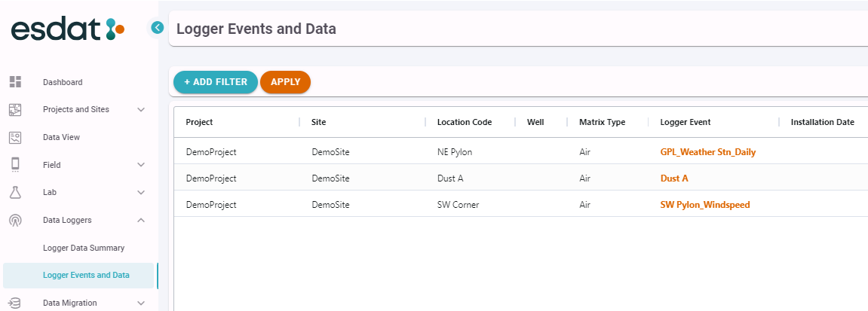Click the NE Pylon location code cell
Screen dimensions: 868x311
click(455, 152)
